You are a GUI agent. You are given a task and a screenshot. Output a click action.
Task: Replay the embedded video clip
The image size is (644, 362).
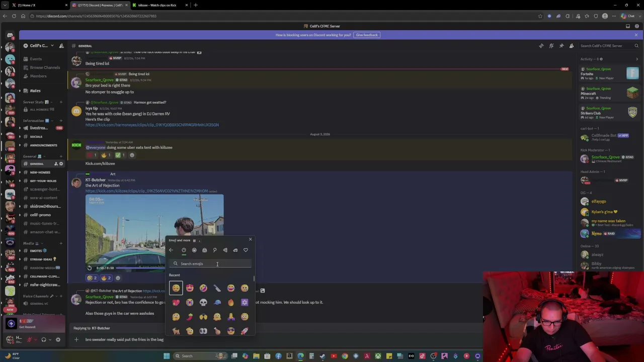coord(90,268)
